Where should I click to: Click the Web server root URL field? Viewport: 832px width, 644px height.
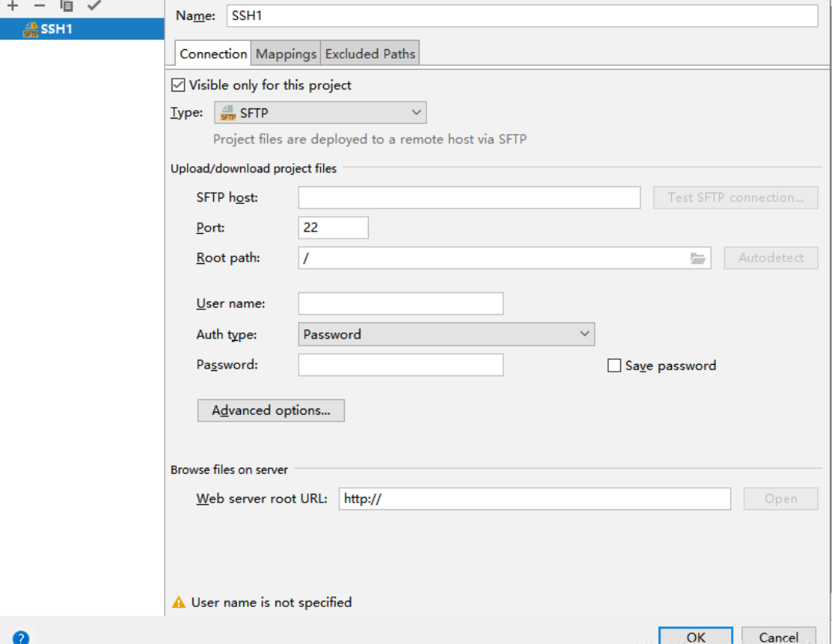[534, 499]
